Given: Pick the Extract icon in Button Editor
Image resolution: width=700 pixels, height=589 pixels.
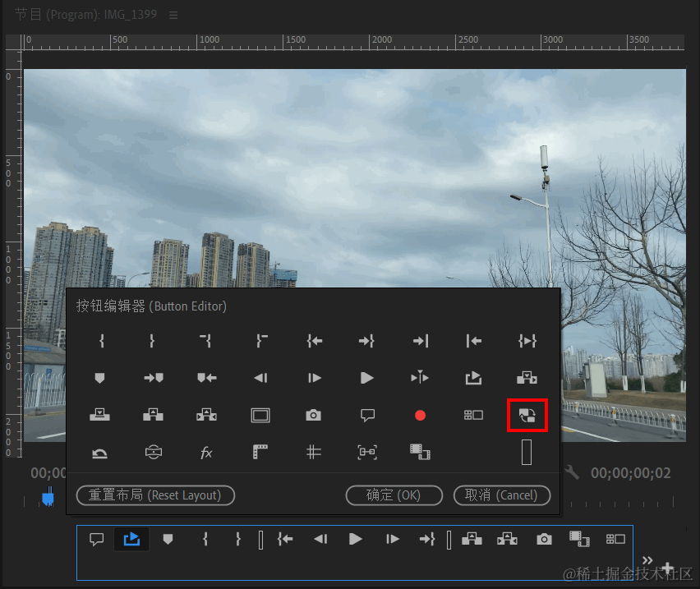Looking at the screenshot, I should [207, 415].
